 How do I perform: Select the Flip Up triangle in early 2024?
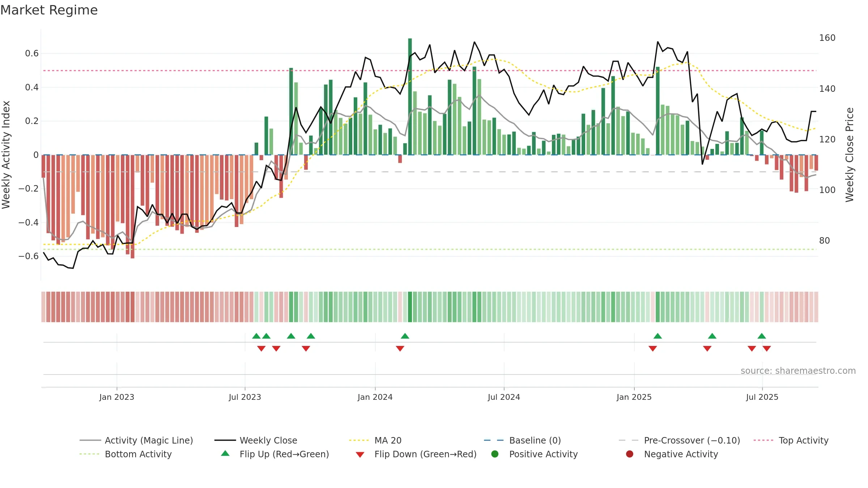(x=405, y=336)
